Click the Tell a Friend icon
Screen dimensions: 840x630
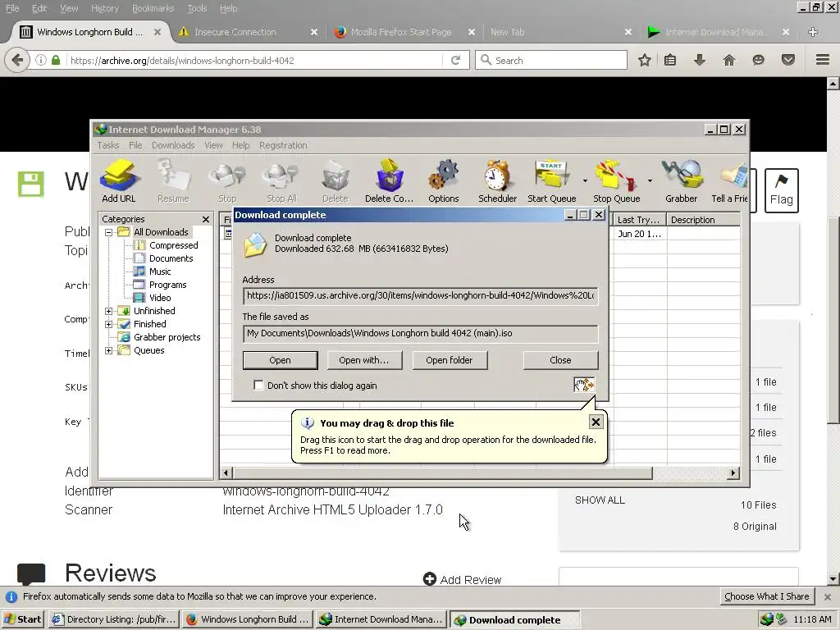click(x=730, y=181)
